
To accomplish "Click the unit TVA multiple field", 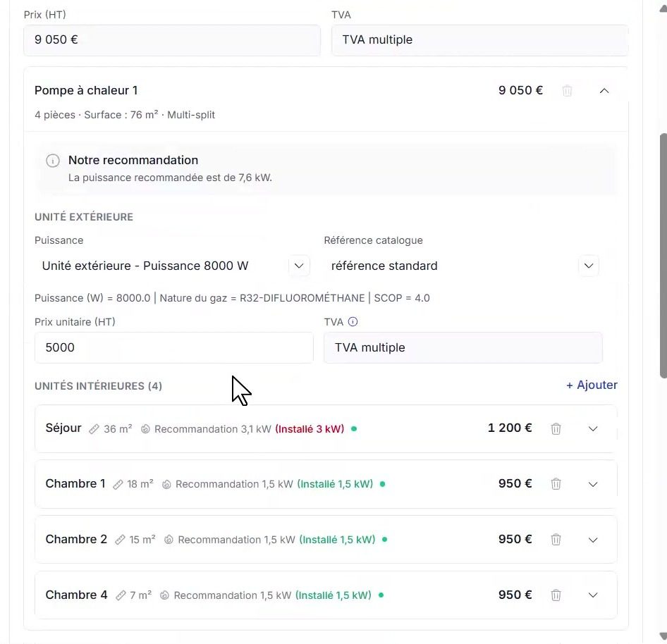I will tap(463, 347).
